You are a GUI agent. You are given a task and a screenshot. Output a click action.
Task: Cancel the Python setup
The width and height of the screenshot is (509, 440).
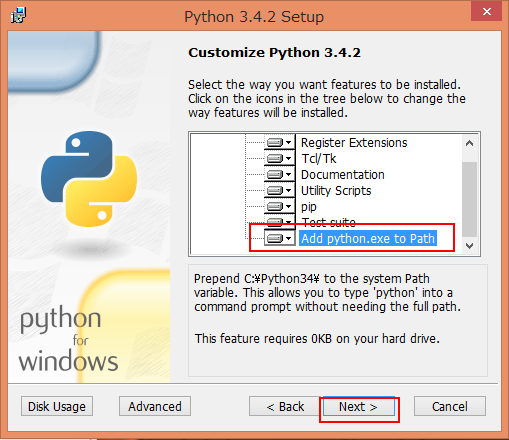(x=450, y=406)
